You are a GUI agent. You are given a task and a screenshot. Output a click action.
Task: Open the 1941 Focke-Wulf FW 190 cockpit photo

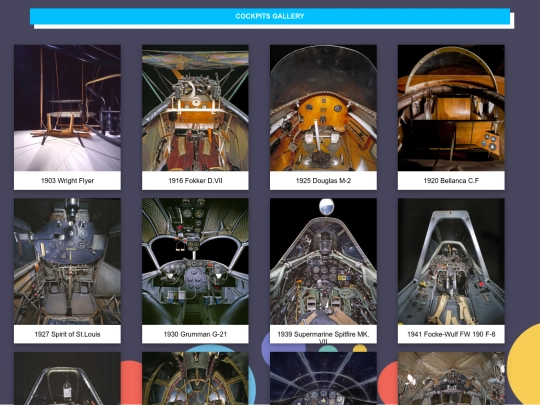[x=451, y=261]
